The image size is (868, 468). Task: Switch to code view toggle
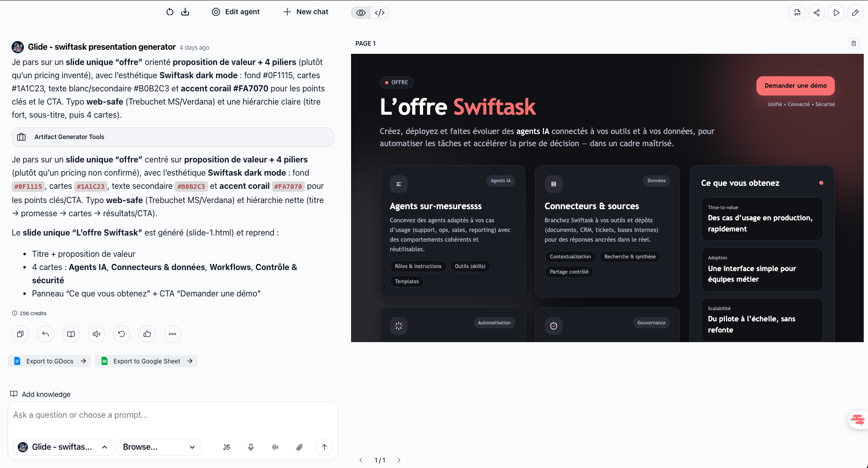[x=379, y=13]
